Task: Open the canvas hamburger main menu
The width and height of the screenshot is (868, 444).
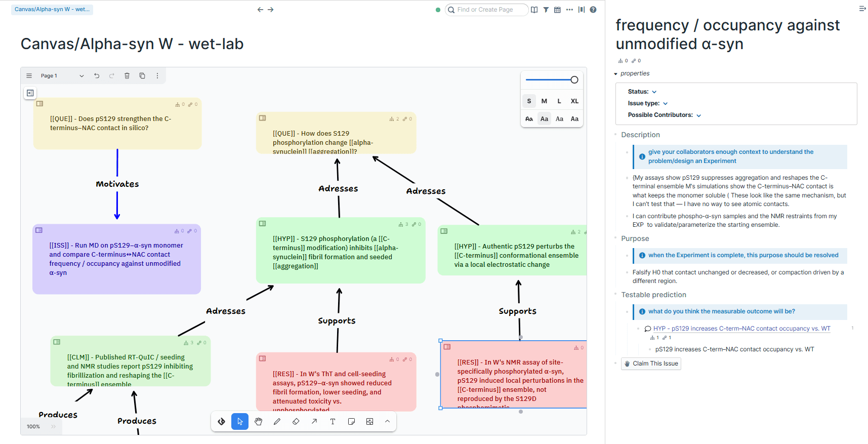Action: click(29, 76)
